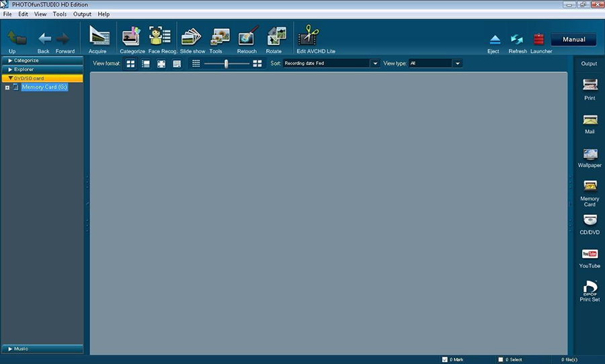Expand the Categorize panel
The height and width of the screenshot is (364, 605).
click(x=42, y=60)
